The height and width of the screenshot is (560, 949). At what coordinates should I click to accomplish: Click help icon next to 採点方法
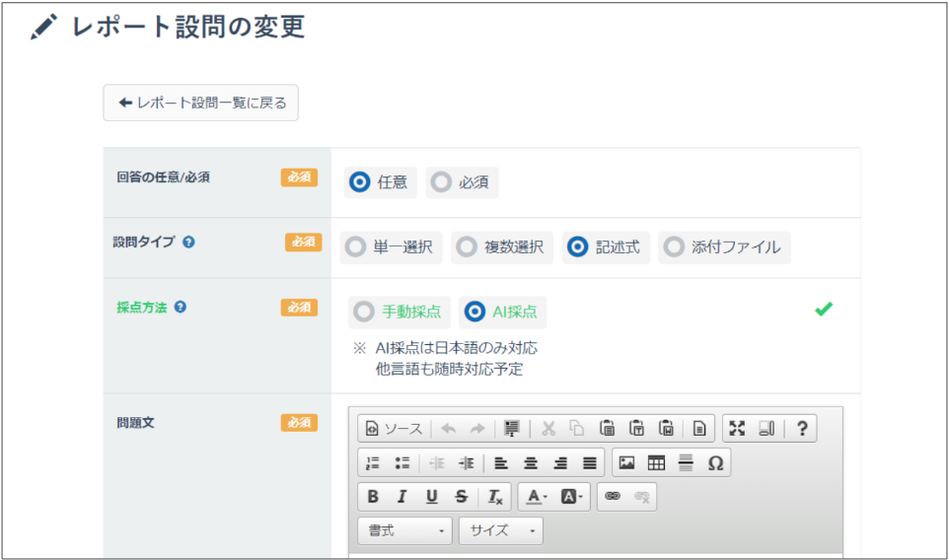(181, 307)
